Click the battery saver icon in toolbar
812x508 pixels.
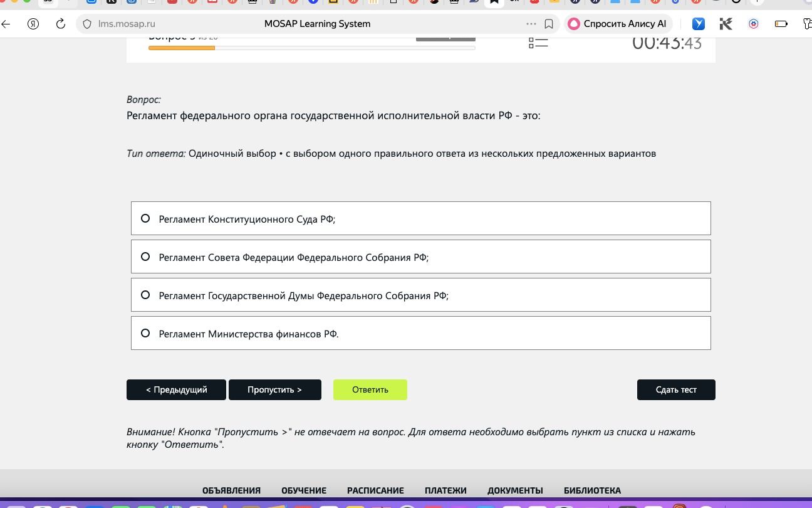click(x=781, y=24)
